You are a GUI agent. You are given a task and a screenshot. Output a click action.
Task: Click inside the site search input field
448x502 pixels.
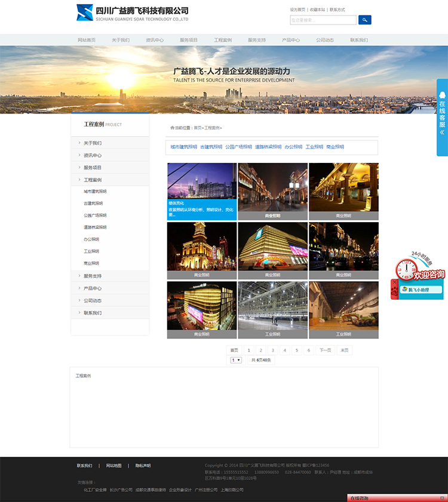click(323, 20)
